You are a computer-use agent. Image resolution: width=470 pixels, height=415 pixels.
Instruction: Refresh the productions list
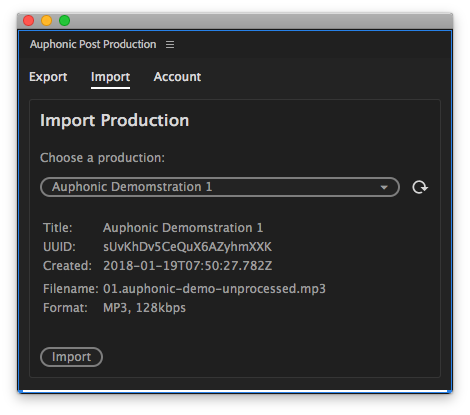pos(420,187)
